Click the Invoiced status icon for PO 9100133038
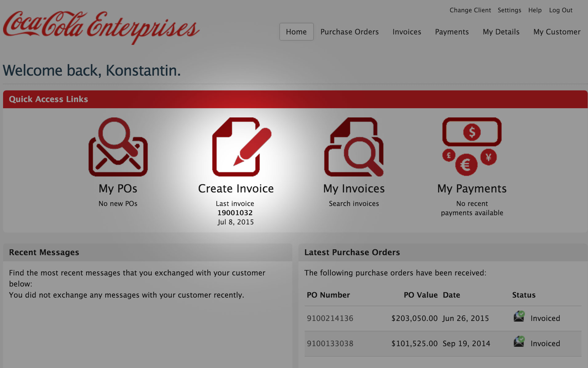The height and width of the screenshot is (368, 588). tap(519, 342)
